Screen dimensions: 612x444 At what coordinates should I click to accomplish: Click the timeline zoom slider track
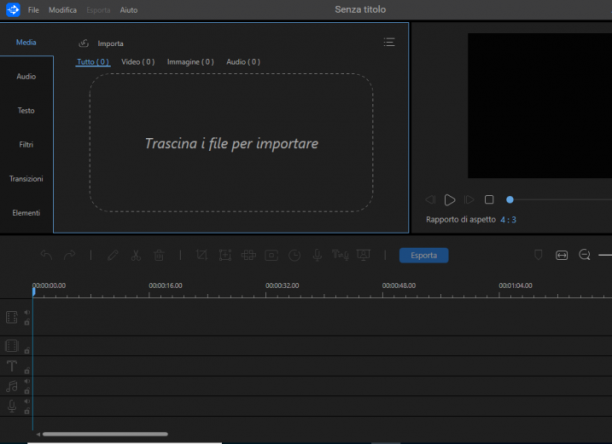click(605, 255)
